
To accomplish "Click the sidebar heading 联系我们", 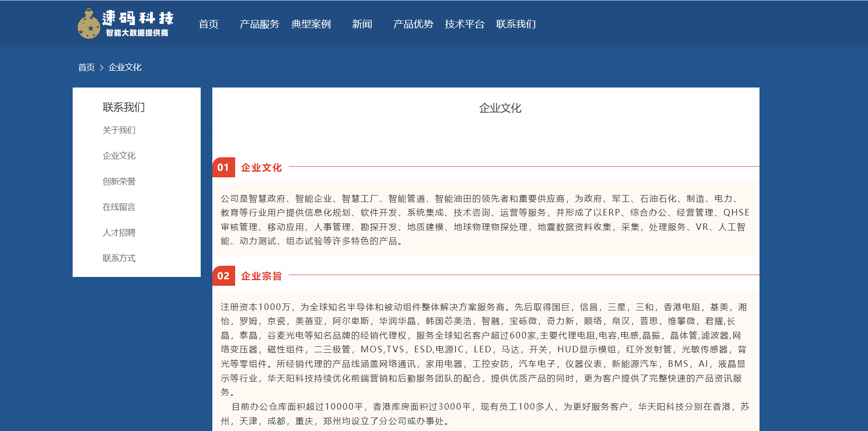I will click(124, 108).
